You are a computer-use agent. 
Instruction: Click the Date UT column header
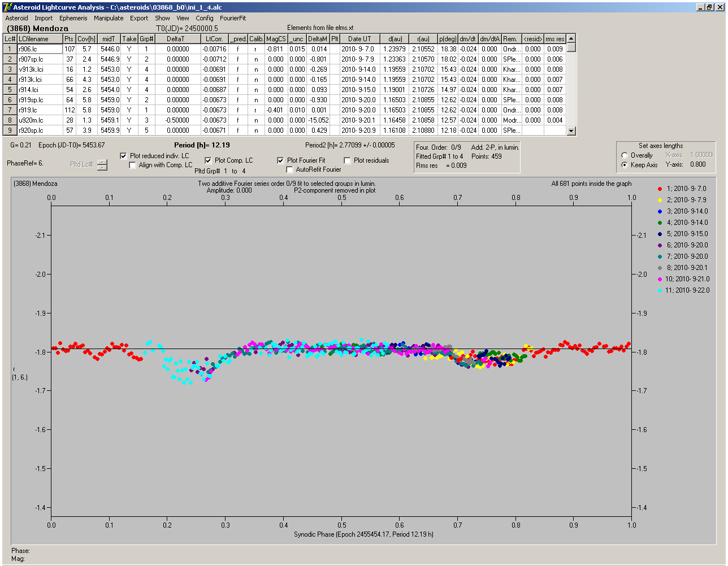[359, 39]
